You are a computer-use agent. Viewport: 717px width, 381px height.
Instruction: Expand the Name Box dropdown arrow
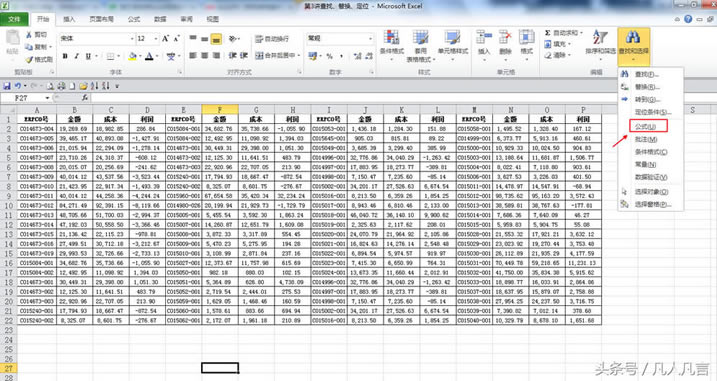[x=47, y=98]
